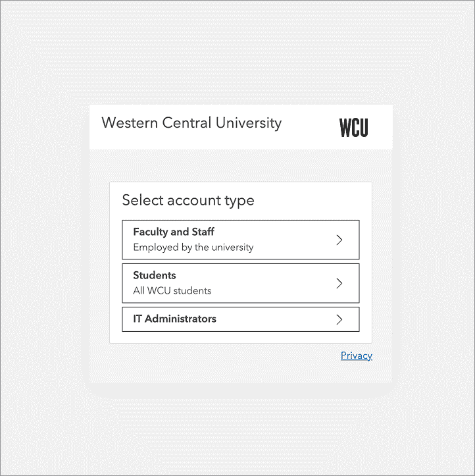Click the Students row arrow icon
The image size is (475, 476).
click(x=339, y=283)
